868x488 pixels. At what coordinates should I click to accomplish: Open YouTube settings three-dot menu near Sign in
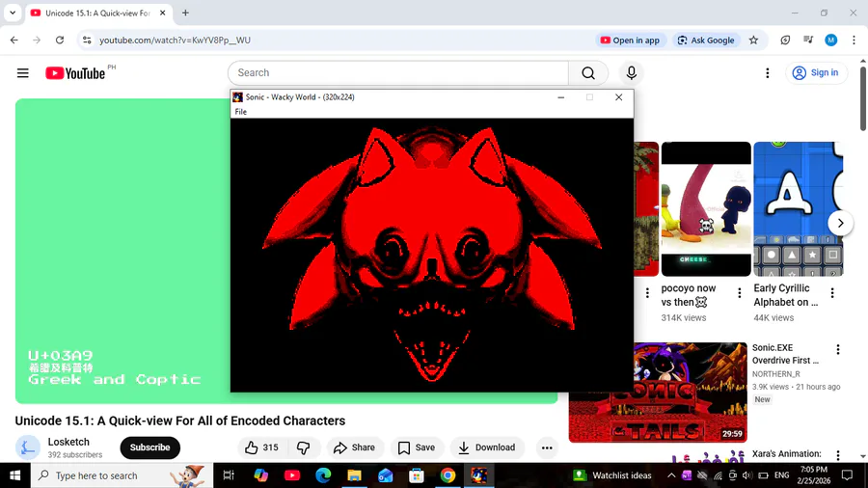[768, 73]
